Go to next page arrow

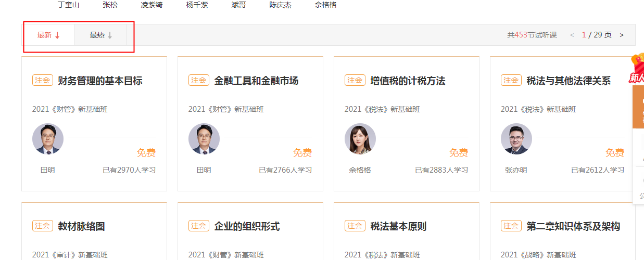[621, 35]
